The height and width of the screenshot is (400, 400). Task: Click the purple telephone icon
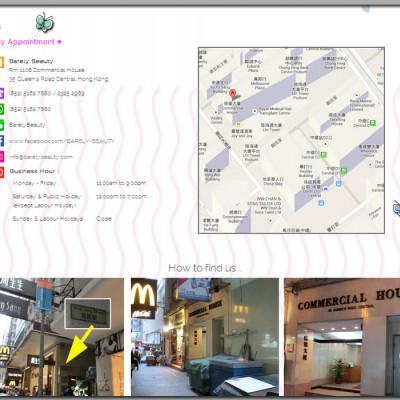[1, 94]
